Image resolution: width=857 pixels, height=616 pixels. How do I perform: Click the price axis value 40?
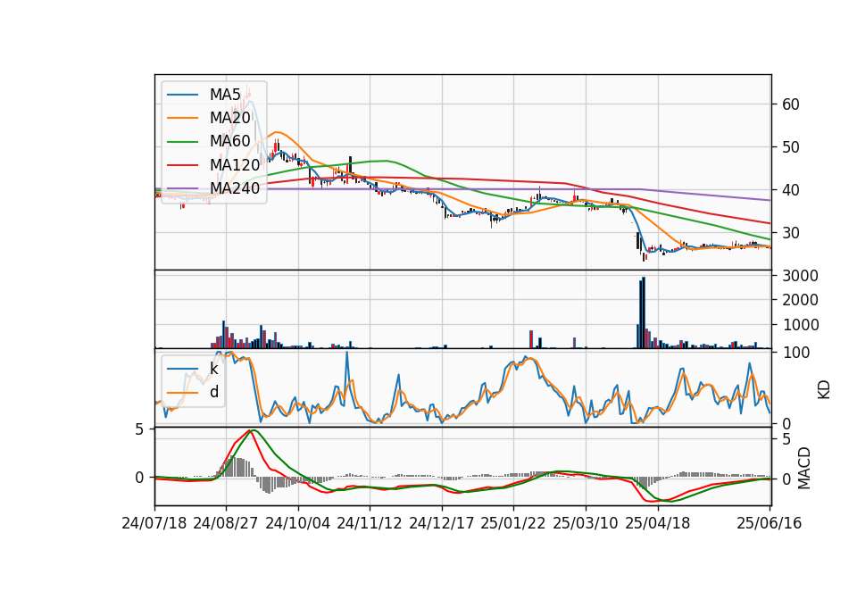[790, 190]
